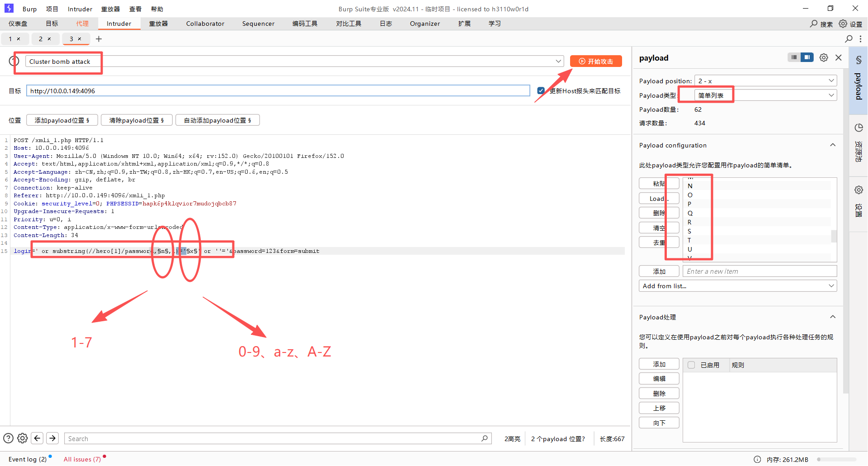Select payload list item S
Image resolution: width=868 pixels, height=466 pixels.
click(x=757, y=231)
